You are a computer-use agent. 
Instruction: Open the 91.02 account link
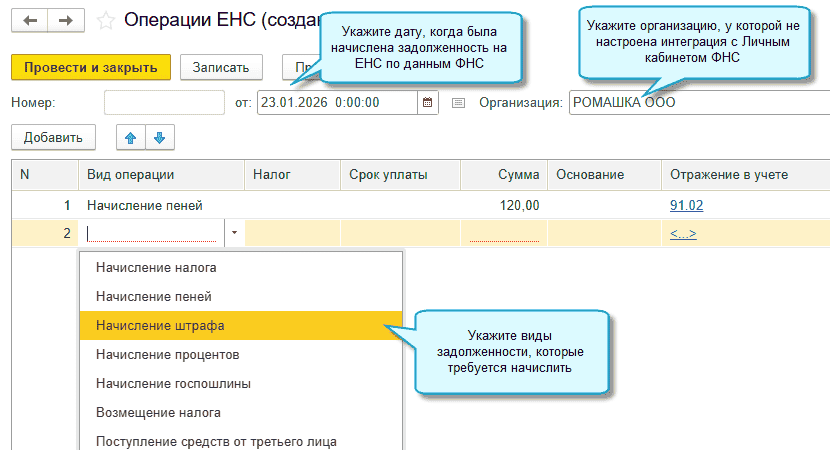685,205
